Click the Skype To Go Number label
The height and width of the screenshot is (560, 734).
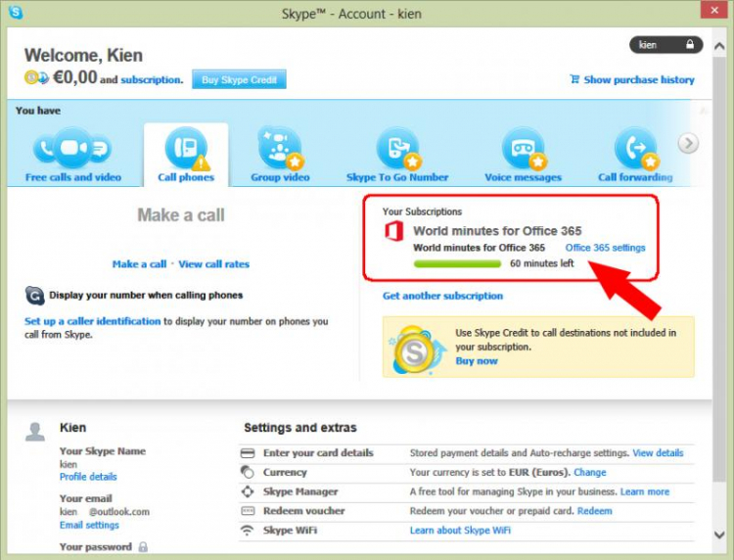[x=397, y=177]
